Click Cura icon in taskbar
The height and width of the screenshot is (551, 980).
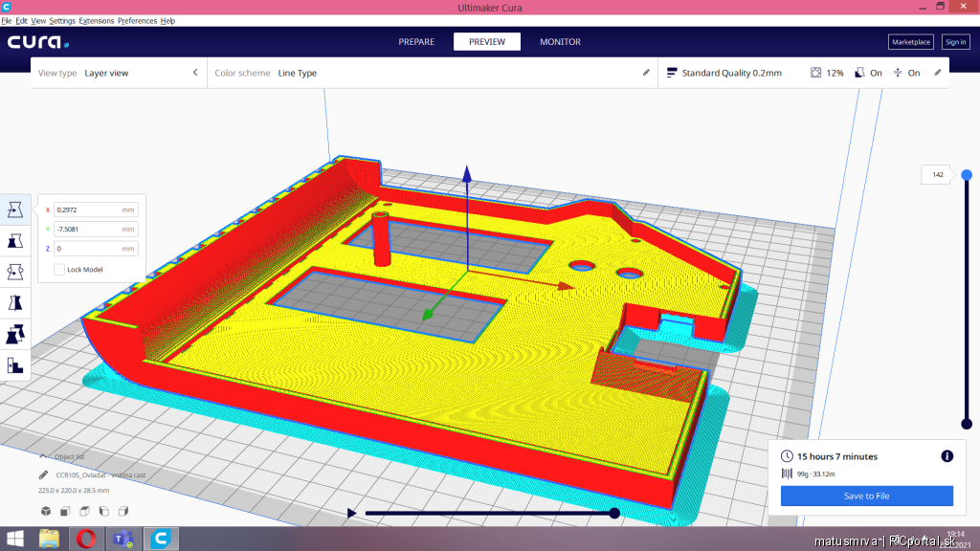pyautogui.click(x=161, y=539)
